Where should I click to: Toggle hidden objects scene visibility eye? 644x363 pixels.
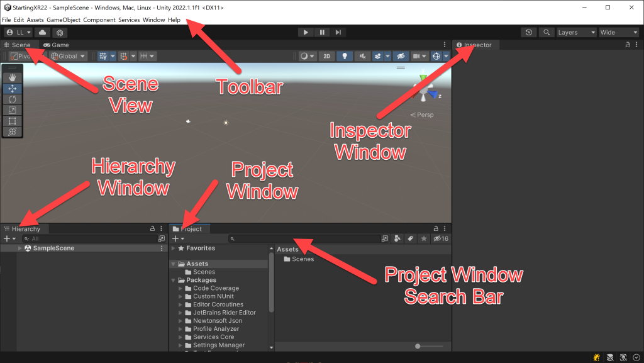coord(401,56)
